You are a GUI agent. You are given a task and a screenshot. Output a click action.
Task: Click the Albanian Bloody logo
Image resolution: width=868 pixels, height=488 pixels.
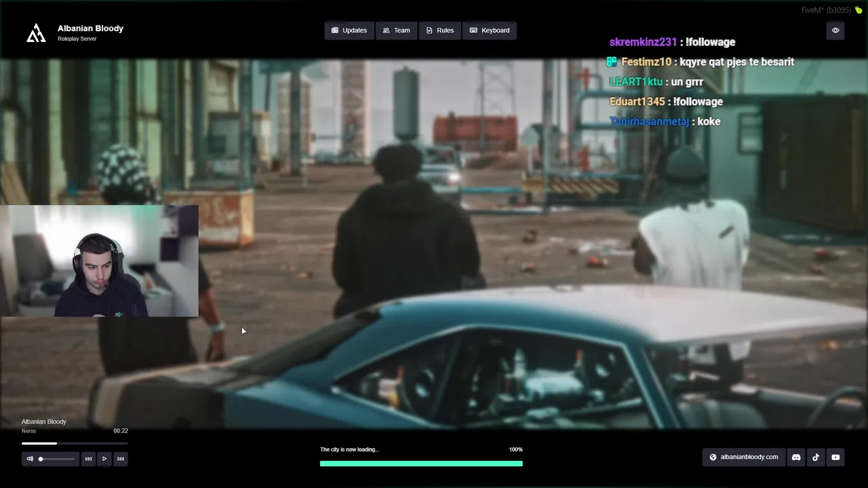point(36,33)
